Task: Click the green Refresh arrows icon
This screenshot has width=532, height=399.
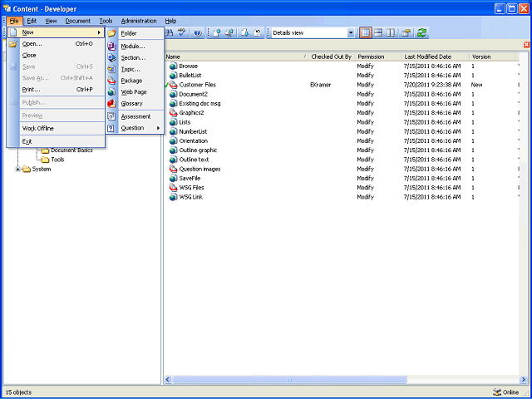Action: pos(421,33)
